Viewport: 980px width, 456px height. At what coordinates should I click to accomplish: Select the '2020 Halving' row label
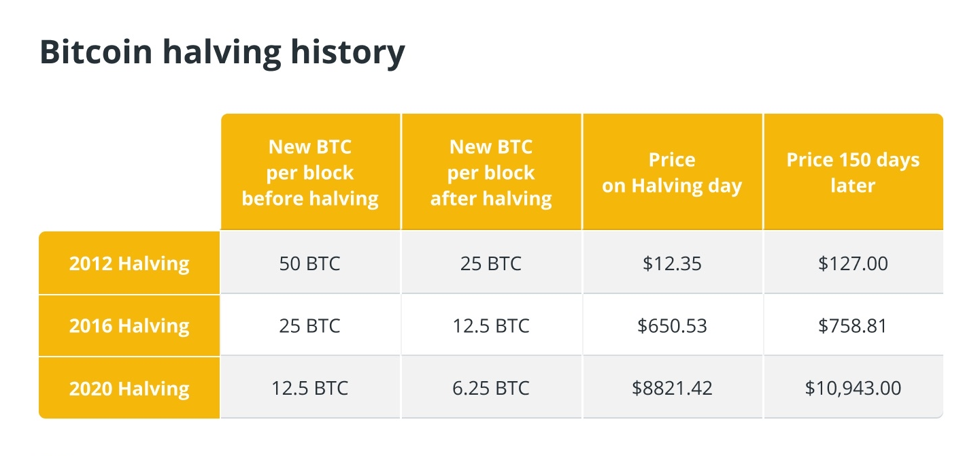coord(129,389)
